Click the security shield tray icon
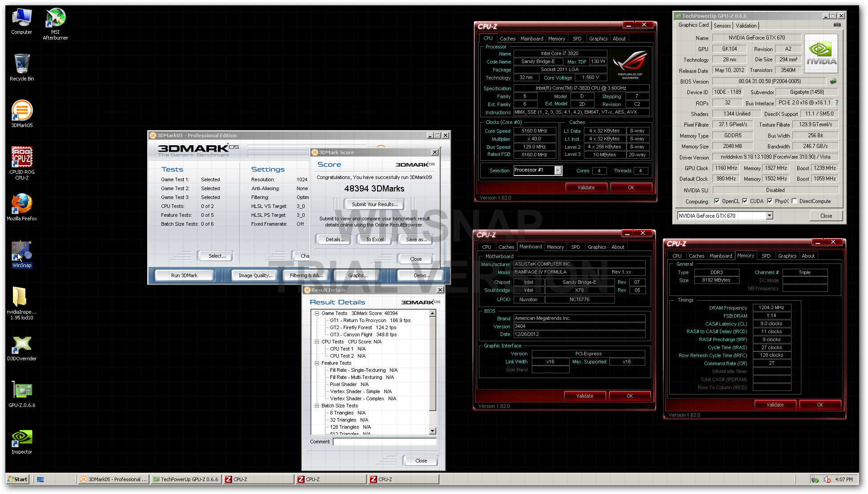868x494 pixels. coord(815,479)
